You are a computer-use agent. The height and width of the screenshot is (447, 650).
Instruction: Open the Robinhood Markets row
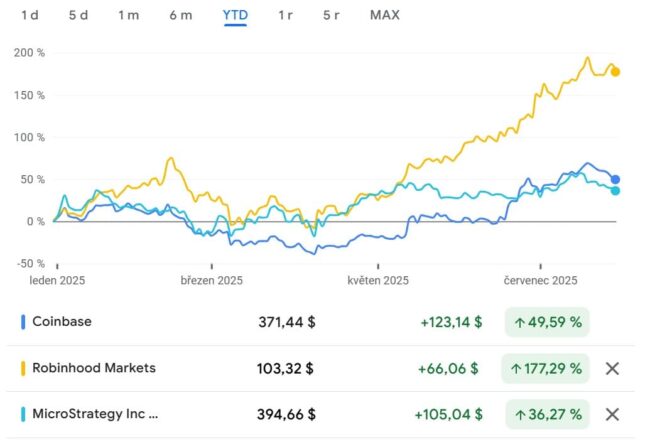pyautogui.click(x=320, y=368)
